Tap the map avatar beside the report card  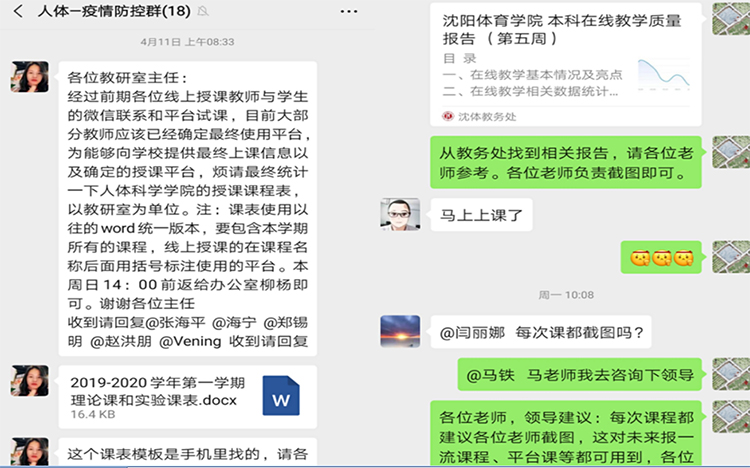[731, 19]
